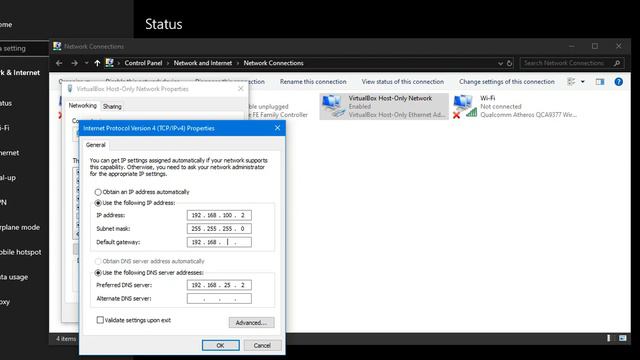Click the Up one level arrow
Viewport: 640px width, 360px height.
click(x=97, y=63)
